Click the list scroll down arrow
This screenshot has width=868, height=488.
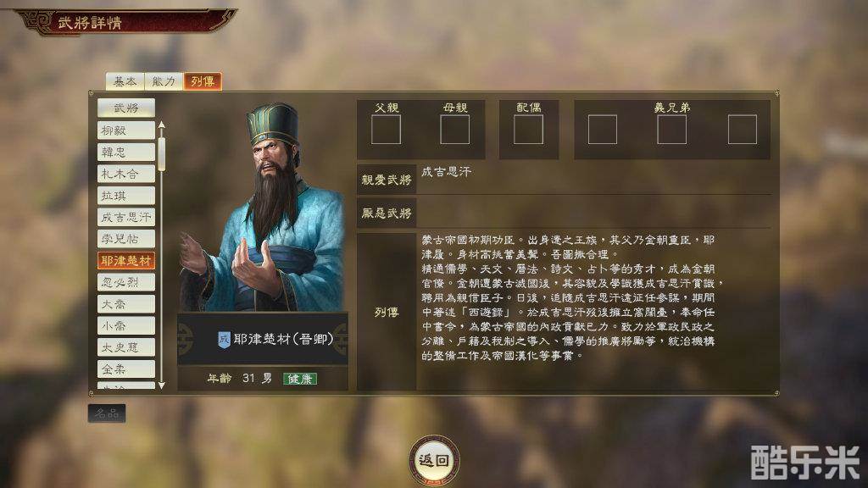point(162,385)
